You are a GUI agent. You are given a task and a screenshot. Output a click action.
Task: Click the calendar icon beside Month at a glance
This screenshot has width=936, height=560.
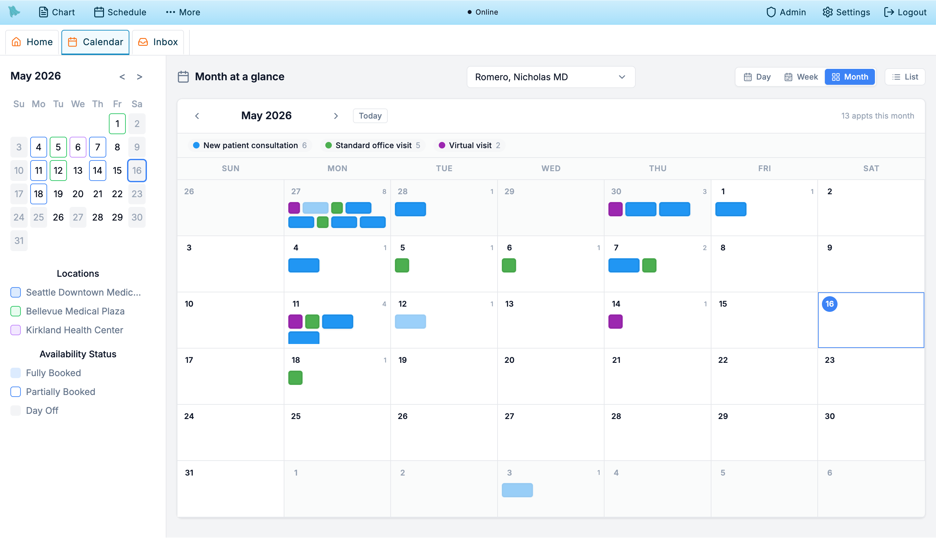click(x=183, y=77)
